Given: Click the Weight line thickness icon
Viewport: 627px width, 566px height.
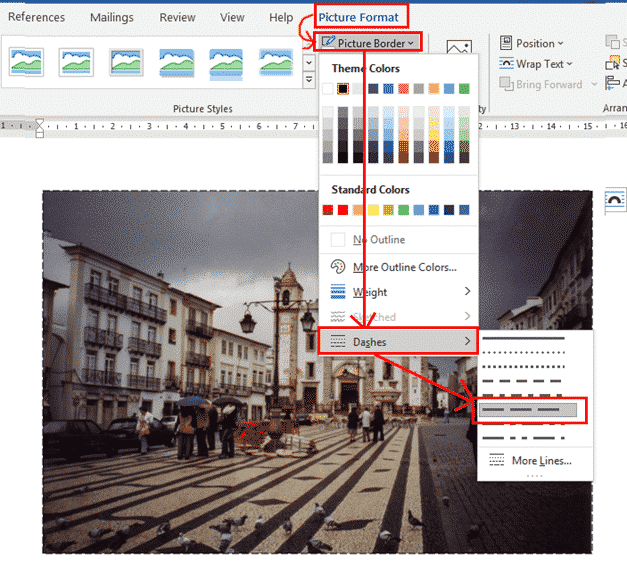Looking at the screenshot, I should coord(337,292).
